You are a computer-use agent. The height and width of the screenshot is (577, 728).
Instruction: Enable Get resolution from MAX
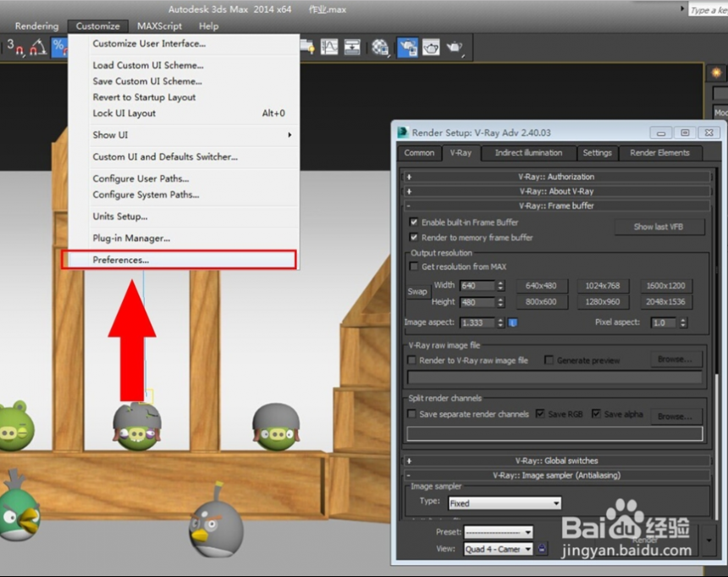coord(413,267)
